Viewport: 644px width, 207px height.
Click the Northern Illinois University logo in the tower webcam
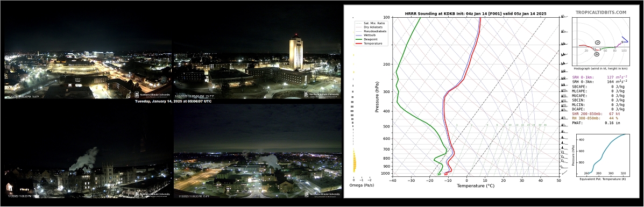[x=322, y=95]
